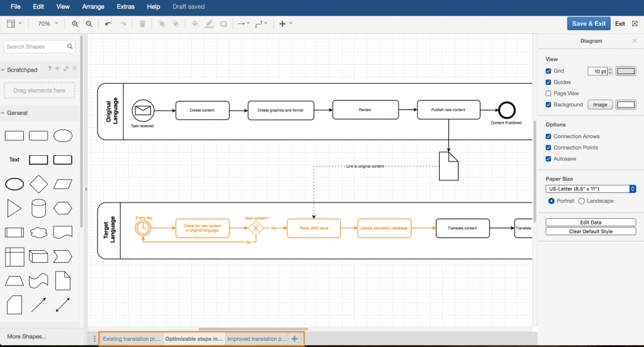This screenshot has width=644, height=347.
Task: Switch to Existing translation pr... tab
Action: [131, 339]
